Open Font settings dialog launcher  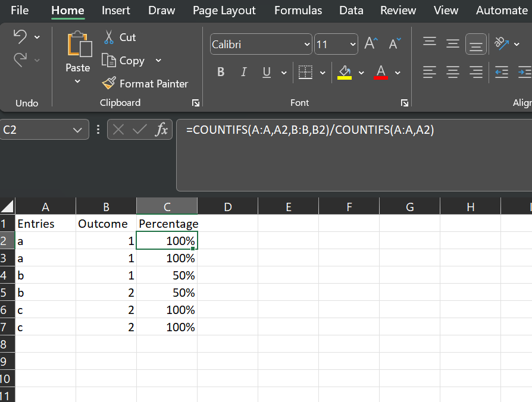405,103
